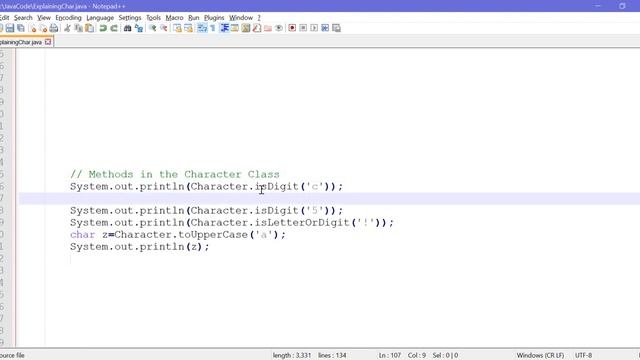Click the char z=Character.toUpperCase line
Screen dimensions: 640x360
(x=178, y=235)
